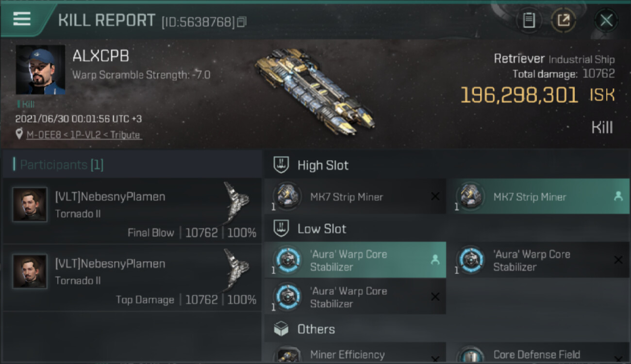The width and height of the screenshot is (631, 364).
Task: Click the Top Damage pilot portrait
Action: [30, 272]
